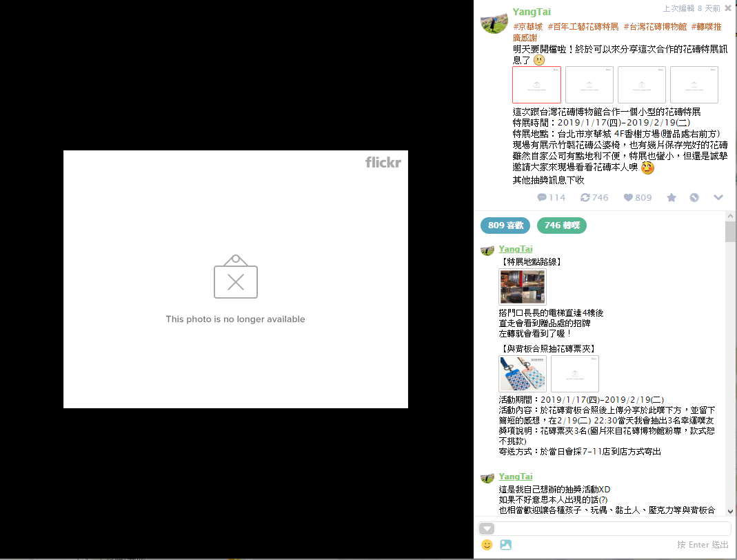Click the scroll down arrow of replies list
The image size is (737, 560).
(730, 511)
